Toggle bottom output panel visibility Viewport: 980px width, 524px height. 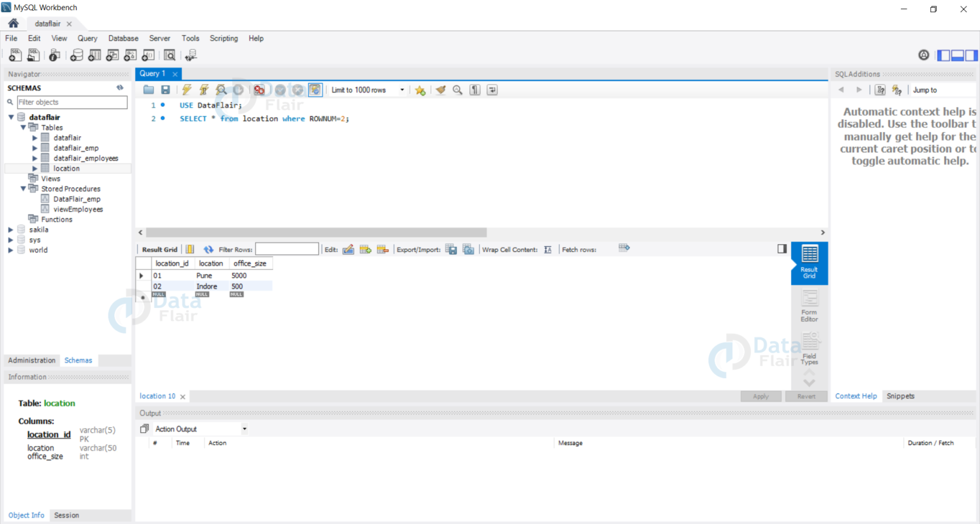click(x=957, y=55)
